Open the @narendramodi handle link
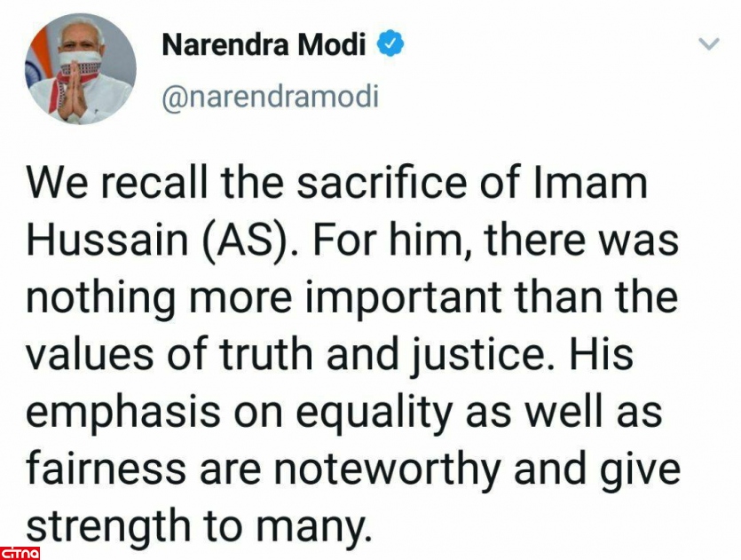The image size is (741, 560). [x=269, y=95]
